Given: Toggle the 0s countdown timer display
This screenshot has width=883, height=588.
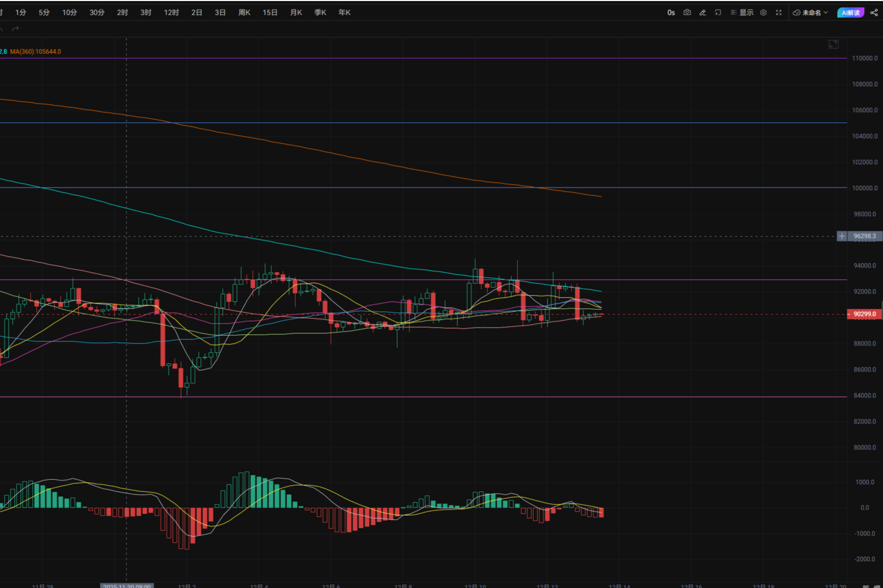Looking at the screenshot, I should point(671,12).
